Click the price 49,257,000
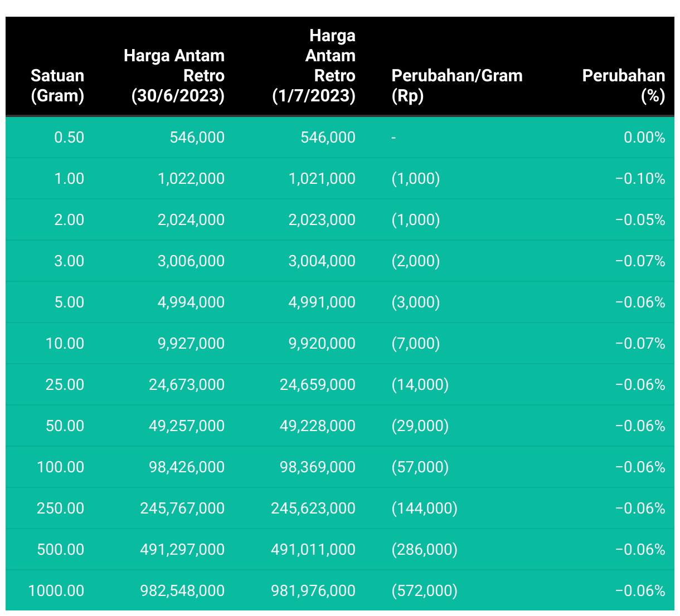Image resolution: width=680 pixels, height=616 pixels. click(187, 426)
